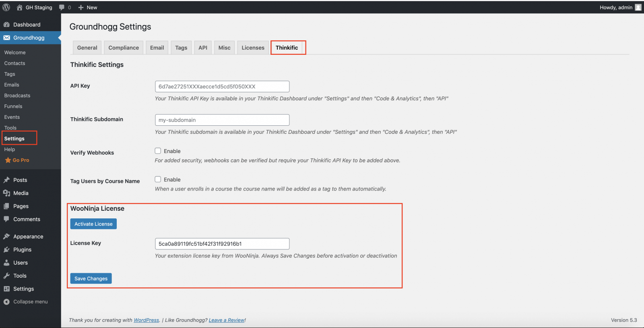Click the Howdy, admin account menu
Viewport: 644px width, 328px height.
pyautogui.click(x=620, y=7)
